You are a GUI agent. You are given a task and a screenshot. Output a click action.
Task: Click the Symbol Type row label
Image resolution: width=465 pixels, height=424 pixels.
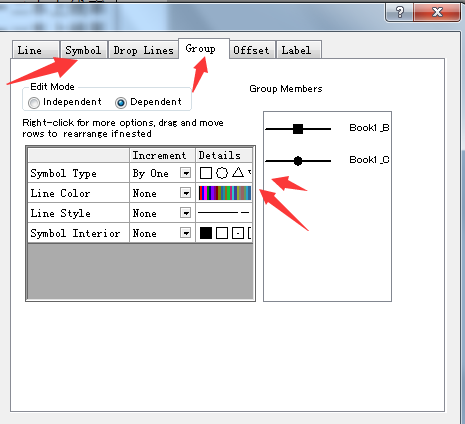(x=63, y=173)
